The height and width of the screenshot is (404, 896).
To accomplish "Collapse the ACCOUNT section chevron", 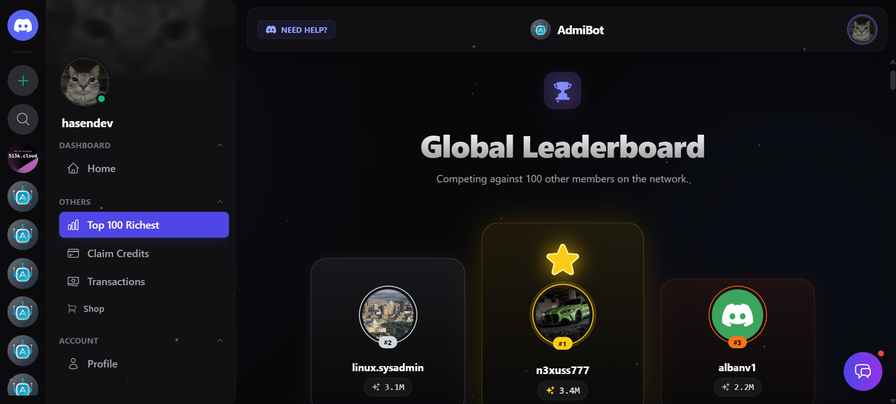I will coord(220,341).
